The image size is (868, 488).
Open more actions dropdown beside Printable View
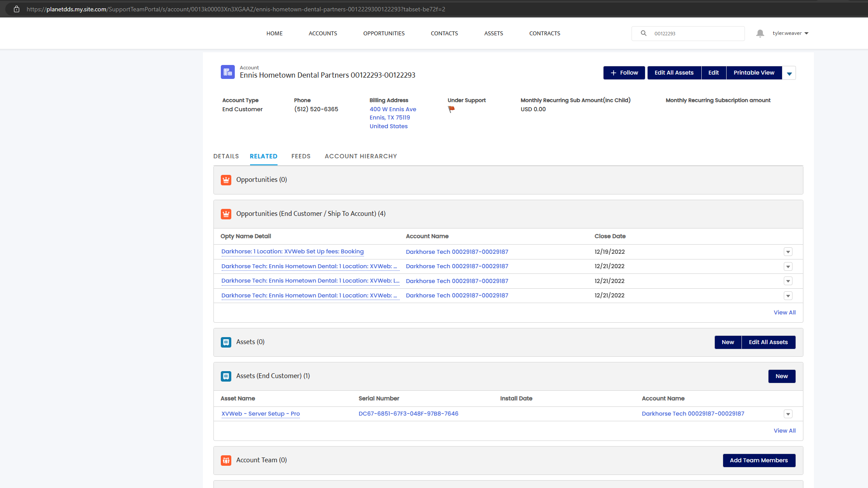click(x=789, y=73)
